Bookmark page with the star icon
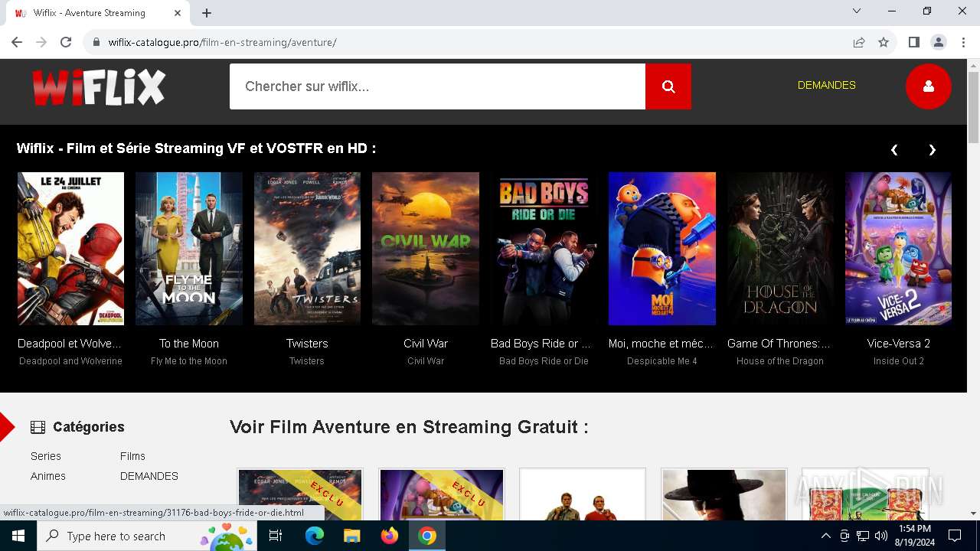 [884, 42]
